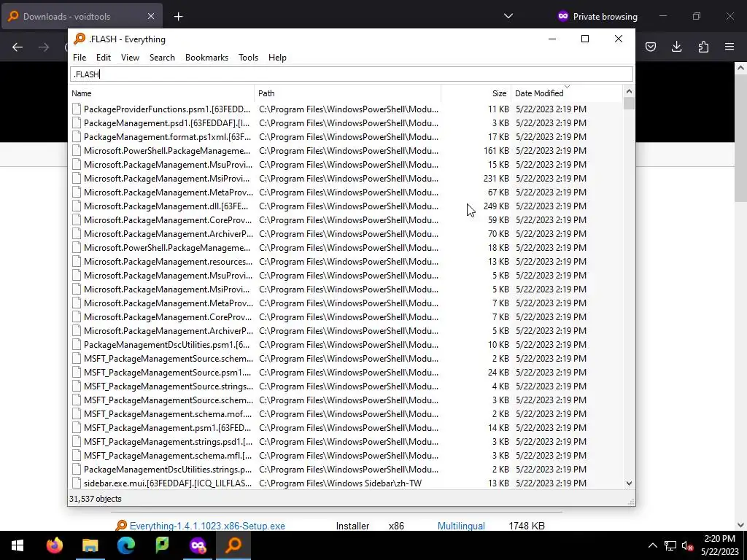Image resolution: width=747 pixels, height=560 pixels.
Task: Open the list all tabs dropdown in Firefox
Action: pyautogui.click(x=508, y=16)
